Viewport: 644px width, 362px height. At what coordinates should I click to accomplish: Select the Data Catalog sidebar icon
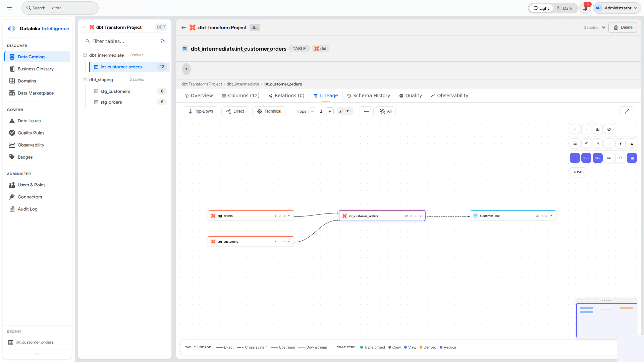point(12,57)
